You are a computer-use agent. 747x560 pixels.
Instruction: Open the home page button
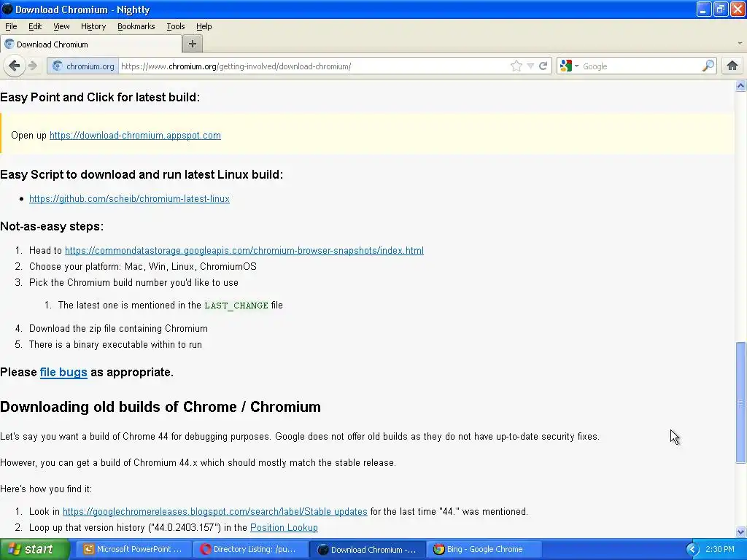click(x=732, y=66)
